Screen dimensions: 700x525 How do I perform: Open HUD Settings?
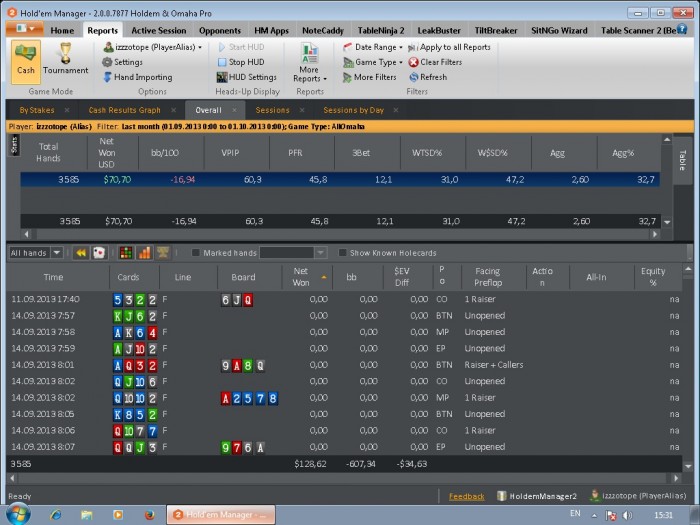click(x=246, y=77)
